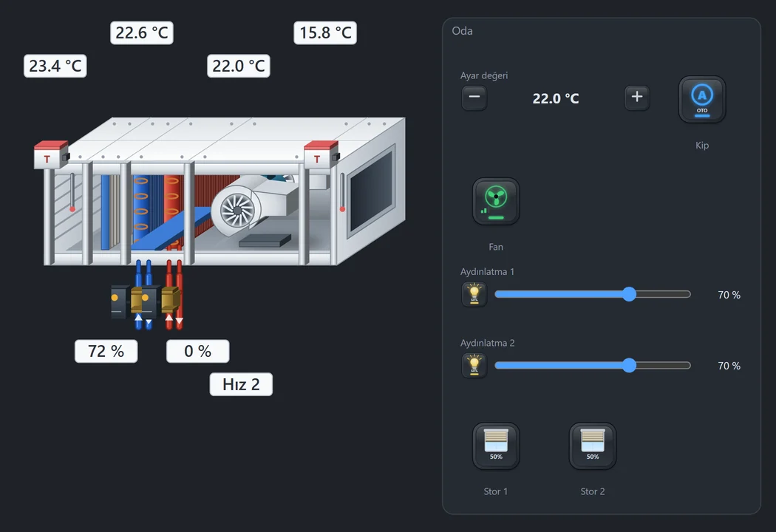Click the Aydınlatma 2 brightness slider handle

(x=629, y=365)
